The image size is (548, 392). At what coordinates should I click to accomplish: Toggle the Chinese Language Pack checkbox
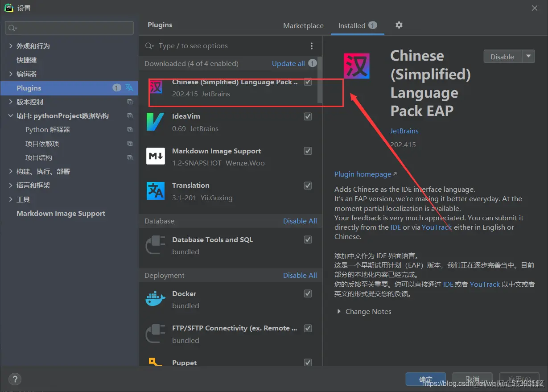click(308, 82)
